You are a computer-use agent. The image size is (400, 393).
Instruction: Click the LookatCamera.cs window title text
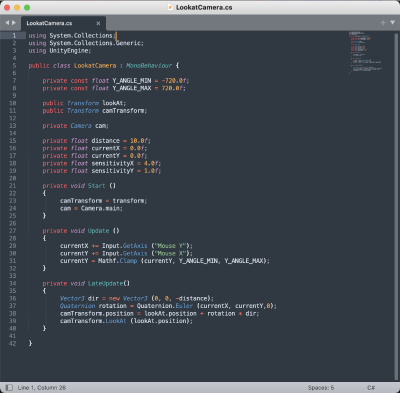[204, 7]
